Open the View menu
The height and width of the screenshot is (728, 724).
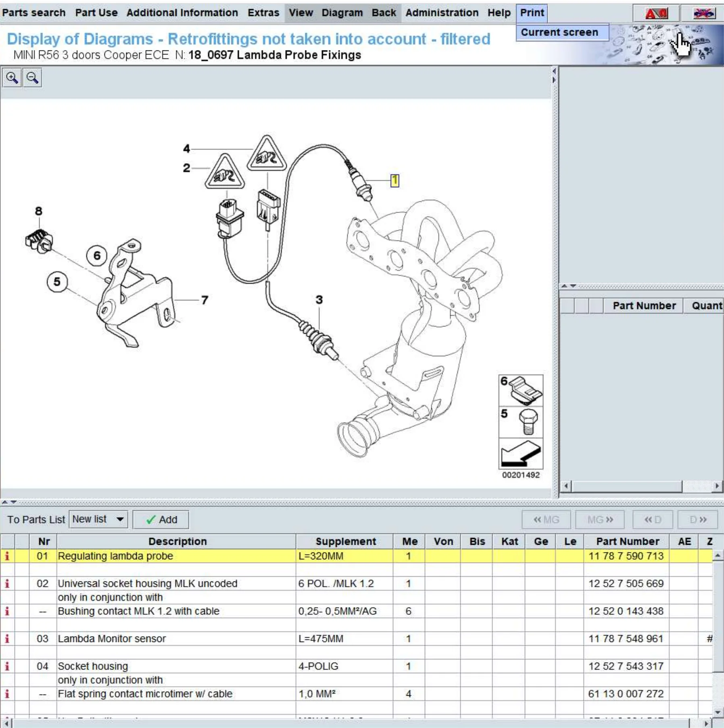pos(301,13)
